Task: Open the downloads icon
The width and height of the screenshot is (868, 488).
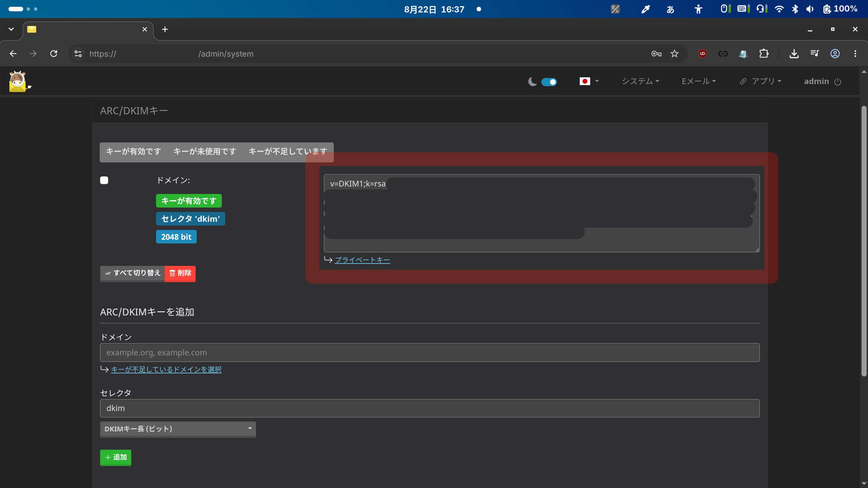Action: pos(794,54)
